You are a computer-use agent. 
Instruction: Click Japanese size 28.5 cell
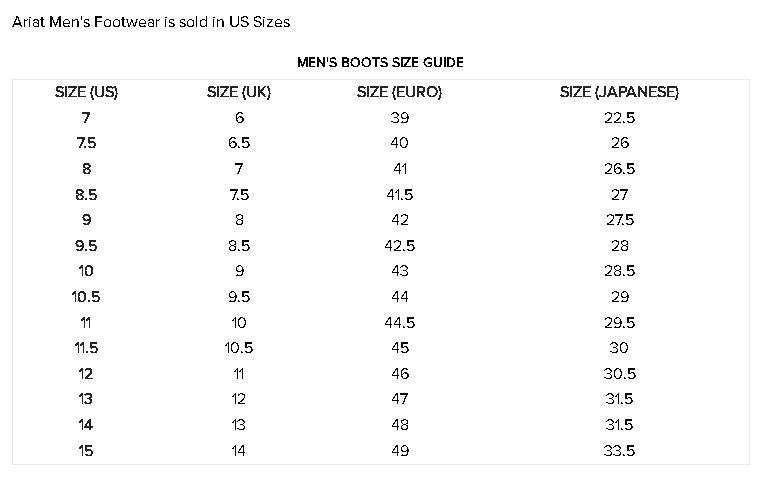click(619, 271)
